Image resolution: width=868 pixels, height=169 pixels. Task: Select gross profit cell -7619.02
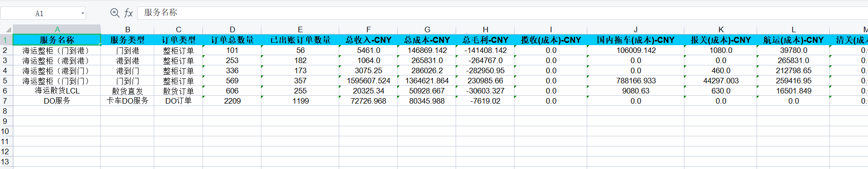[485, 101]
